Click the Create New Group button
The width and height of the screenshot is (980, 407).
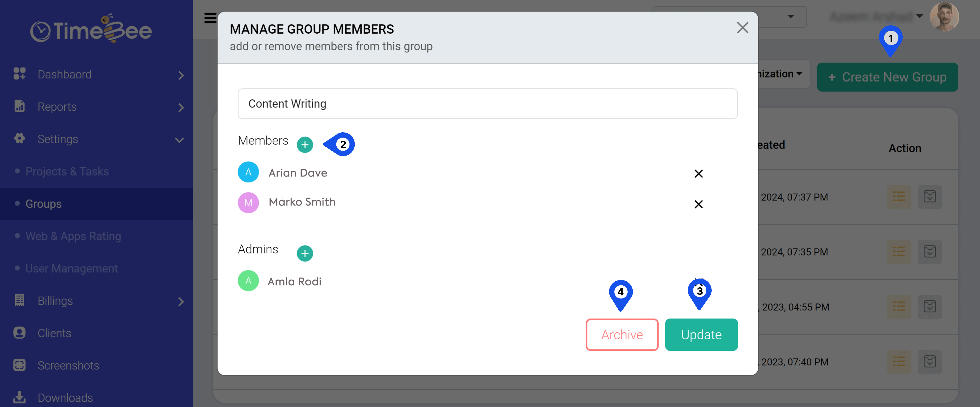point(887,77)
